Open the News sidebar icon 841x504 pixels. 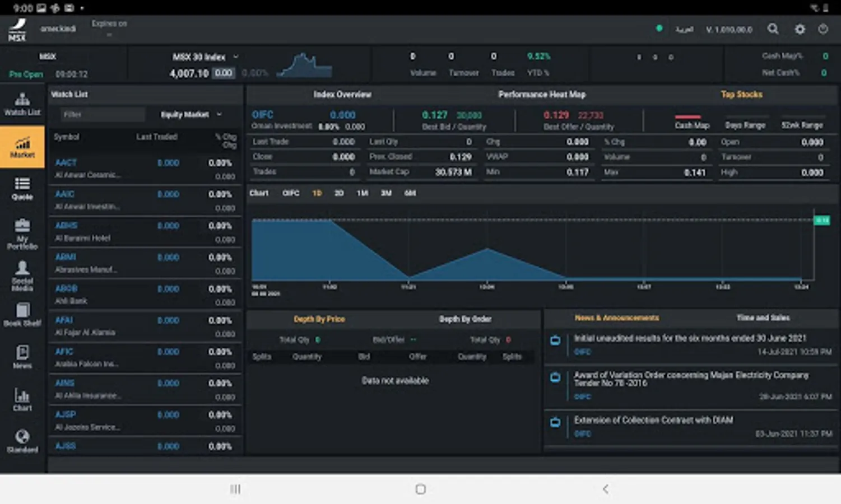pyautogui.click(x=22, y=357)
